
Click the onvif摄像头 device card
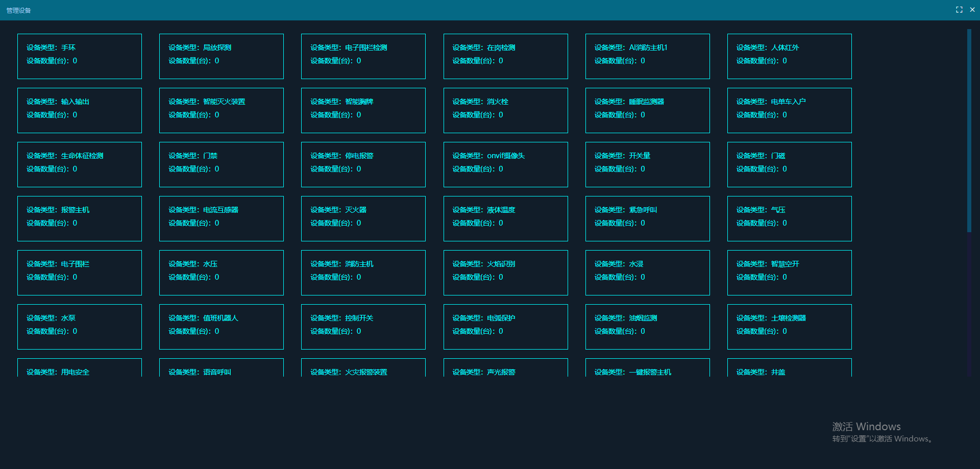click(505, 164)
